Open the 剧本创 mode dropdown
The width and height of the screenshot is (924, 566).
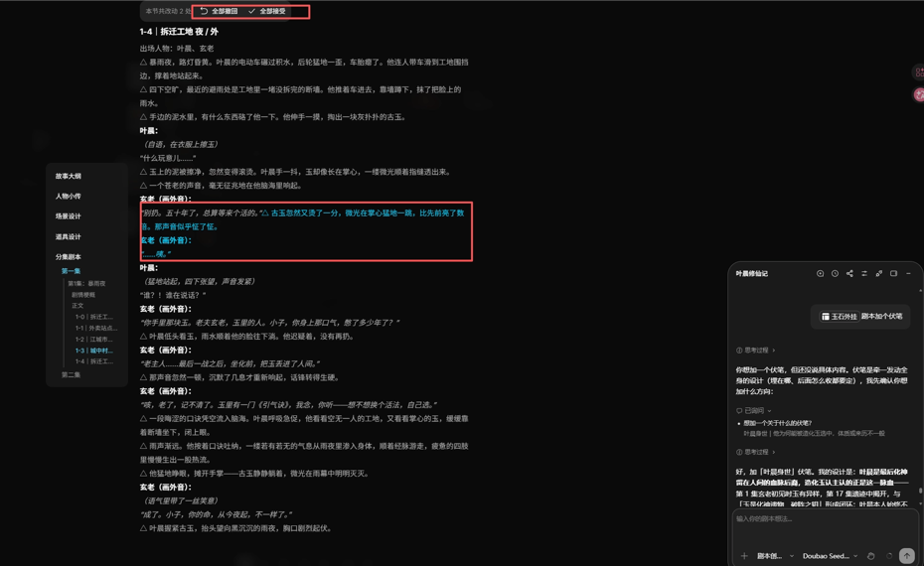pos(774,555)
